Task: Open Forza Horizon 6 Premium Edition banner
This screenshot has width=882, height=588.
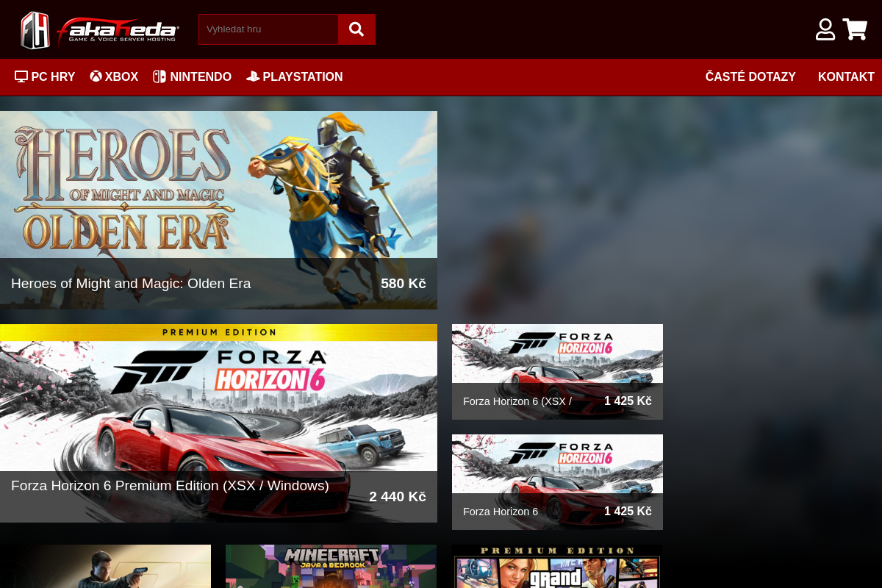Action: (x=218, y=423)
